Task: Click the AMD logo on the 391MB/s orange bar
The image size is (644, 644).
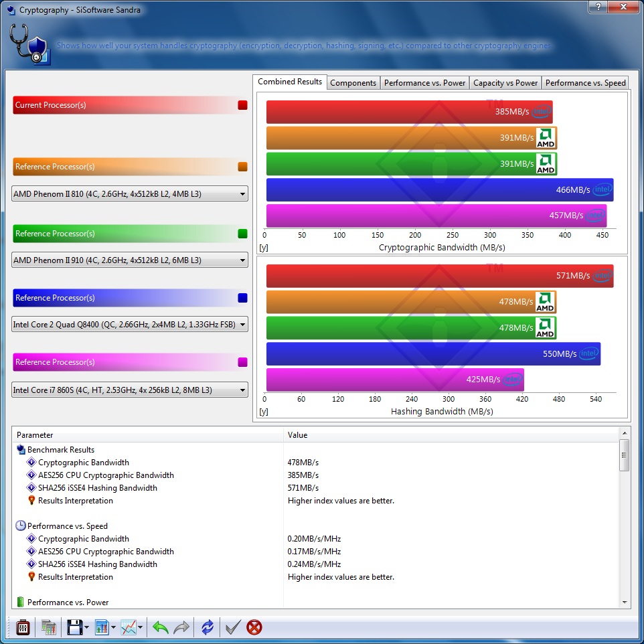Action: point(546,138)
